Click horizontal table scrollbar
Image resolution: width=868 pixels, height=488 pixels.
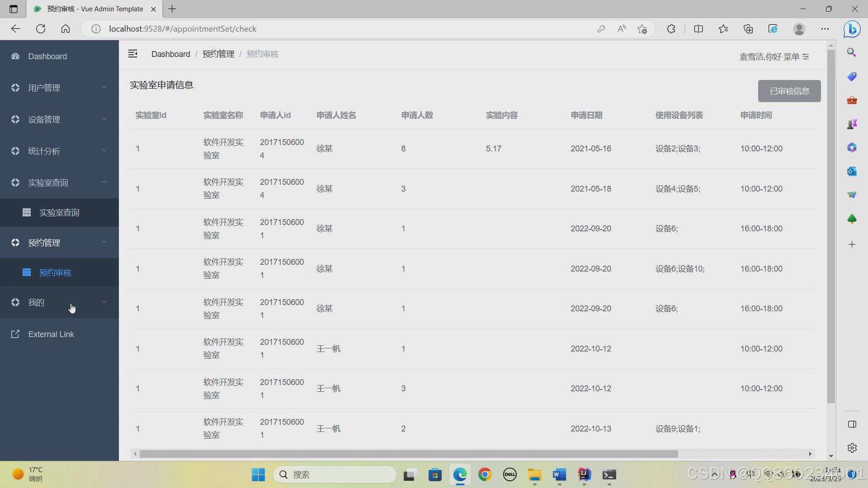click(x=408, y=454)
